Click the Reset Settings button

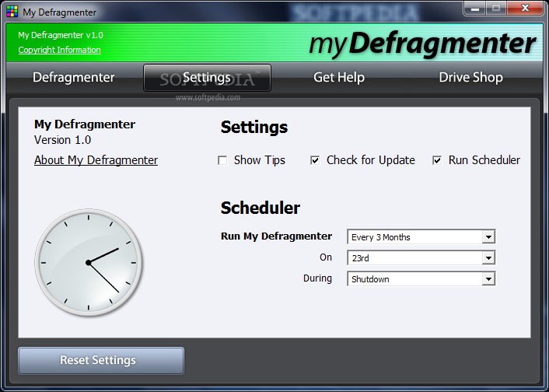point(101,361)
